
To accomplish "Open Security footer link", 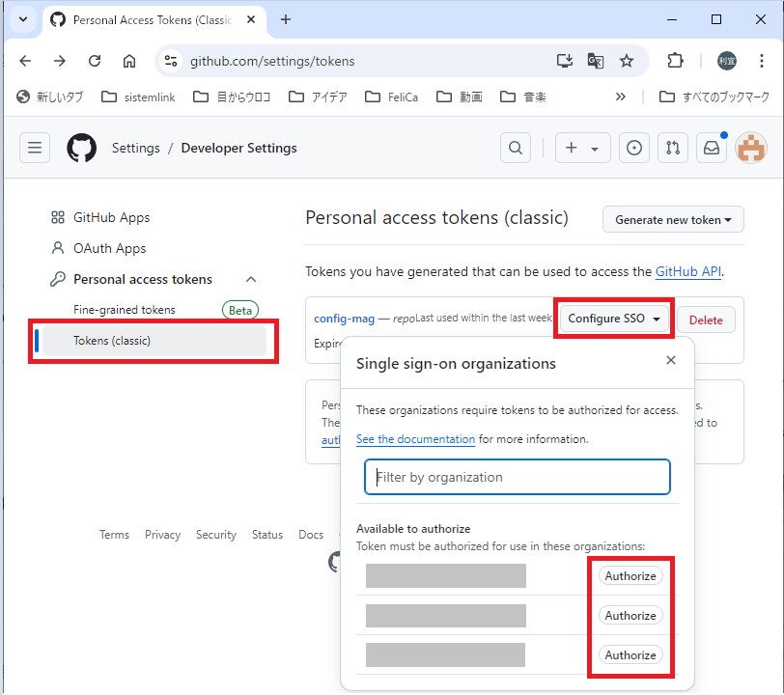I will (216, 535).
